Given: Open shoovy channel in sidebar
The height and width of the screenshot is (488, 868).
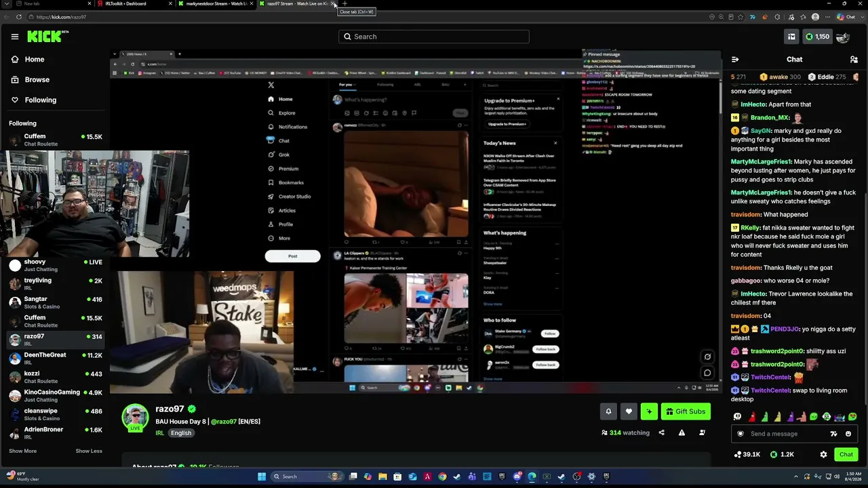Looking at the screenshot, I should click(x=56, y=265).
